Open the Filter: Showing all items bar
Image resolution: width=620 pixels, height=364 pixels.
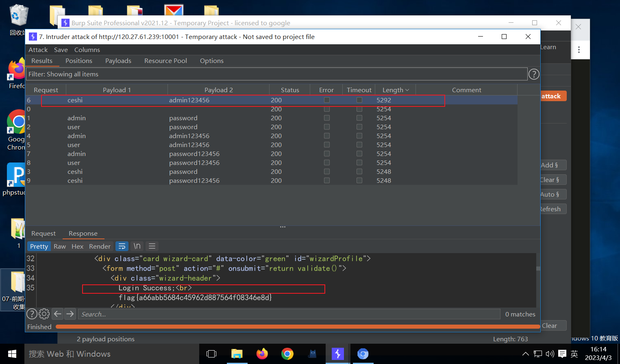[x=276, y=74]
